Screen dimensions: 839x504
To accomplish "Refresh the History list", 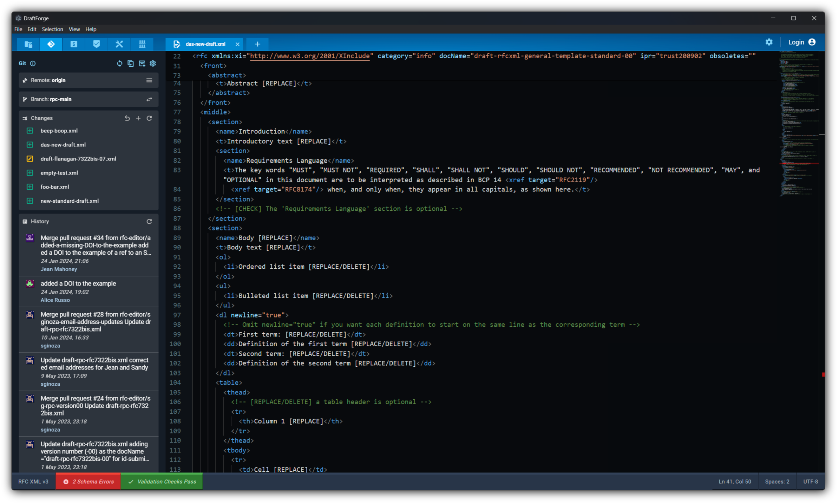I will pos(149,222).
